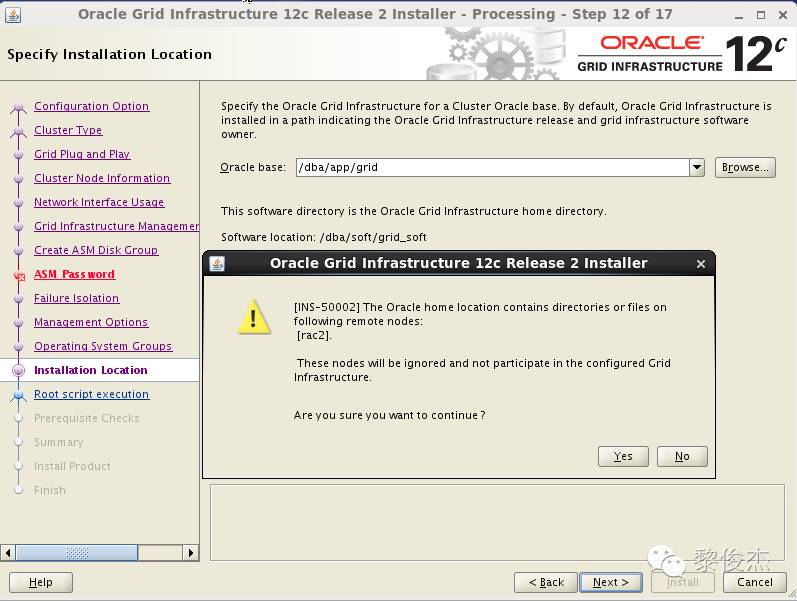Click the Help button
797x601 pixels.
(41, 582)
